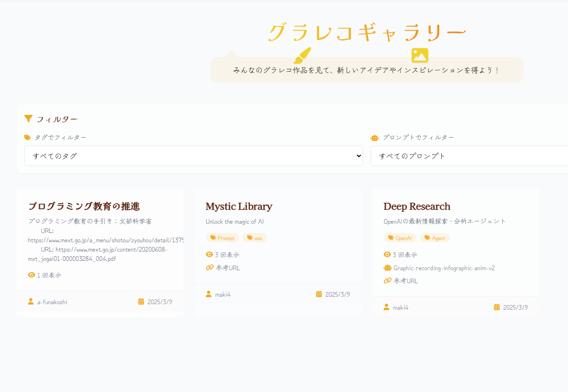Select the OpenAI tag on Deep Research

[400, 238]
